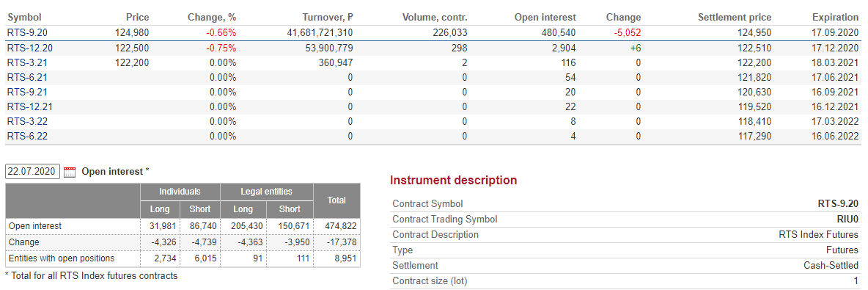Select the Cash-Settled settlement value
This screenshot has height=290, width=868.
tap(831, 266)
